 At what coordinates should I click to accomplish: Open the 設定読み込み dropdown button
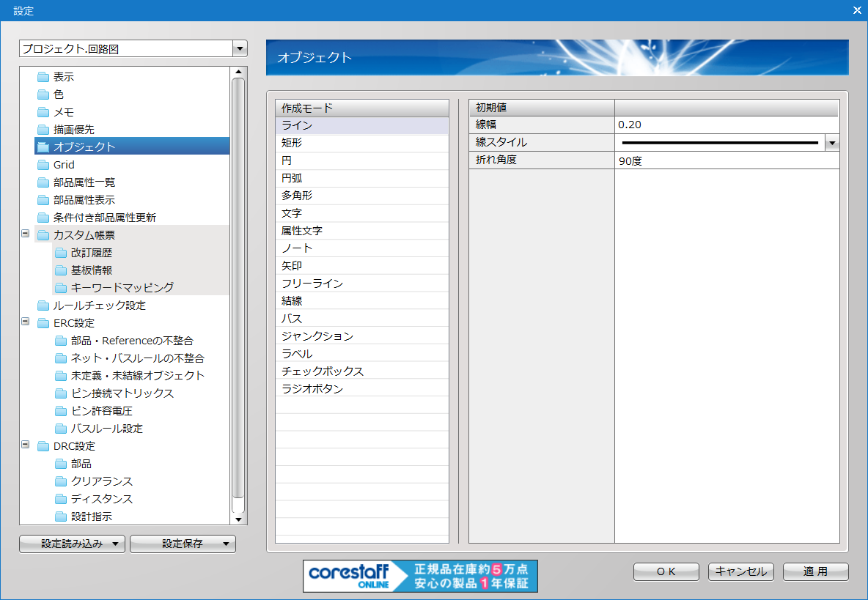click(x=116, y=544)
